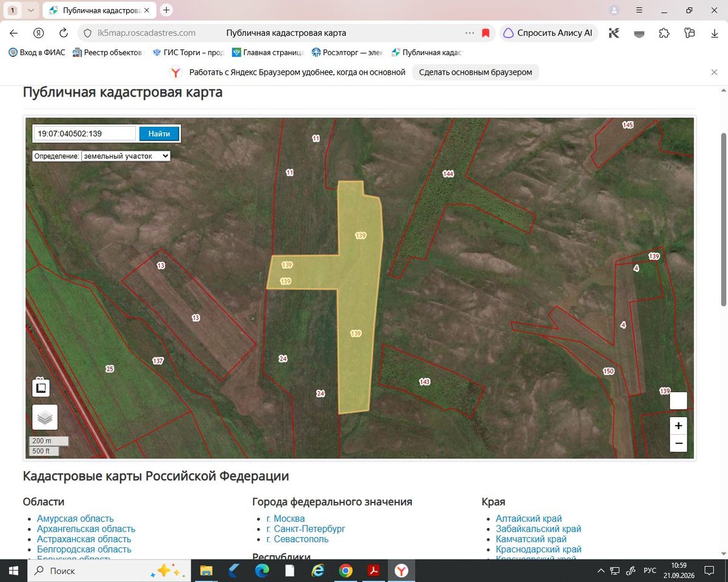Click the page vertical scrollbar thumb
This screenshot has width=728, height=582.
[723, 218]
